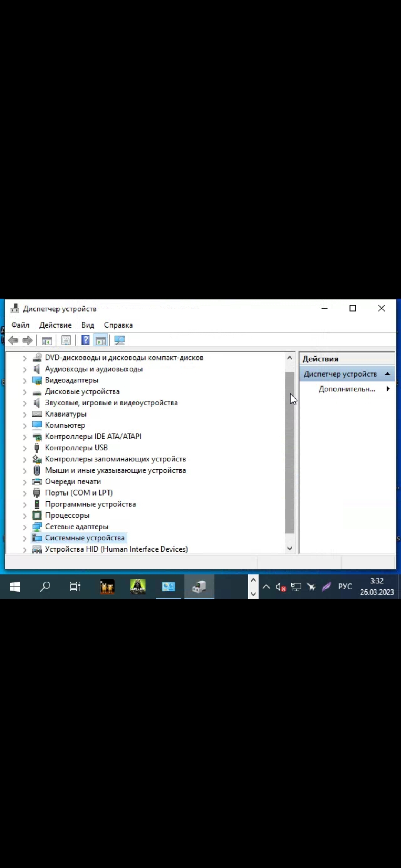Screen dimensions: 401x868
Task: Open the taskbar Search magnifier
Action: (x=45, y=587)
